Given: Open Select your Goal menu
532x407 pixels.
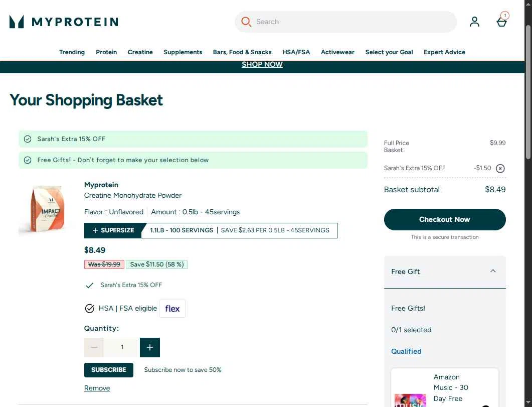Looking at the screenshot, I should (x=389, y=52).
